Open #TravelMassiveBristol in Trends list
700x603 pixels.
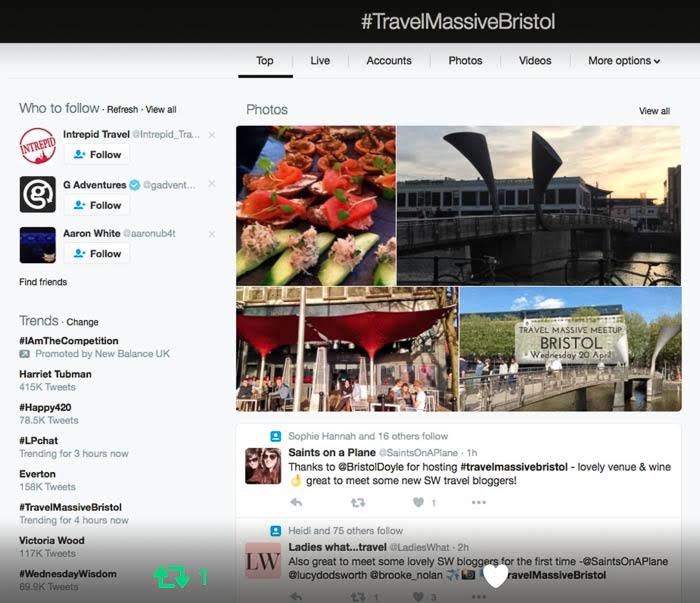point(71,507)
